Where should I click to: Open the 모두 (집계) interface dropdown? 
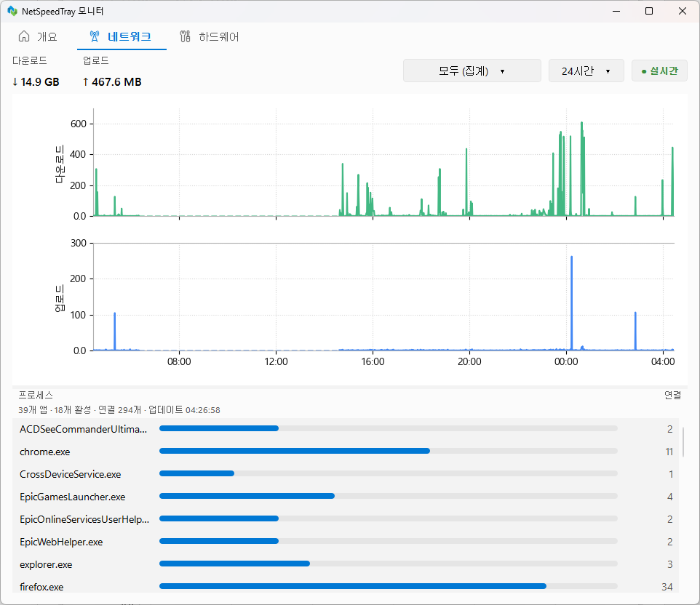(472, 71)
